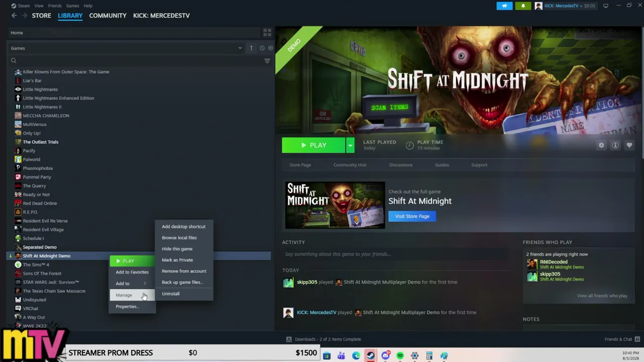The width and height of the screenshot is (644, 362).
Task: Open Windows Settings gear in taskbar
Action: point(415,356)
